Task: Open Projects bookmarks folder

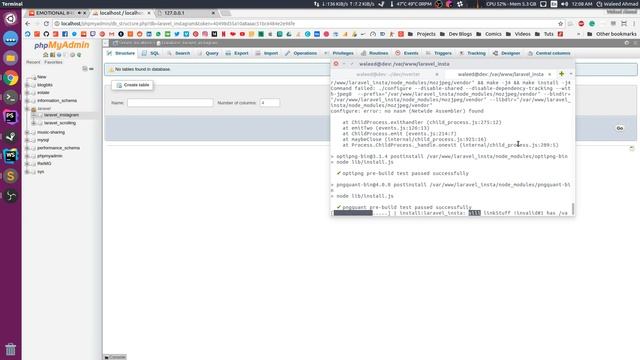Action: coord(422,34)
